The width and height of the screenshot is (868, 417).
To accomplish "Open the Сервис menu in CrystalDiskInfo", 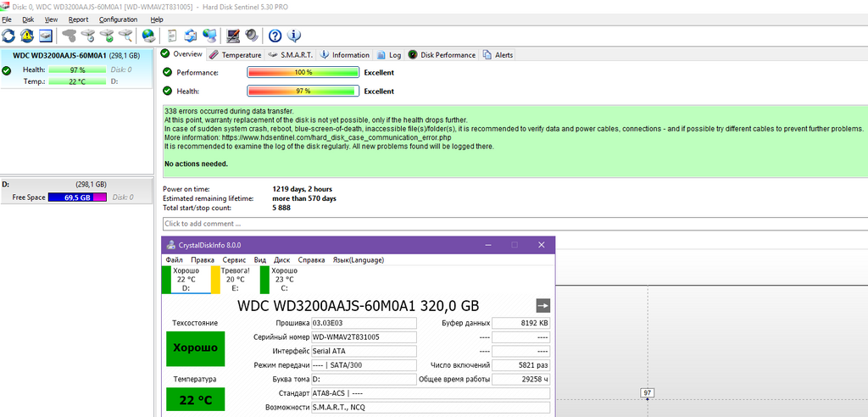I will tap(234, 259).
